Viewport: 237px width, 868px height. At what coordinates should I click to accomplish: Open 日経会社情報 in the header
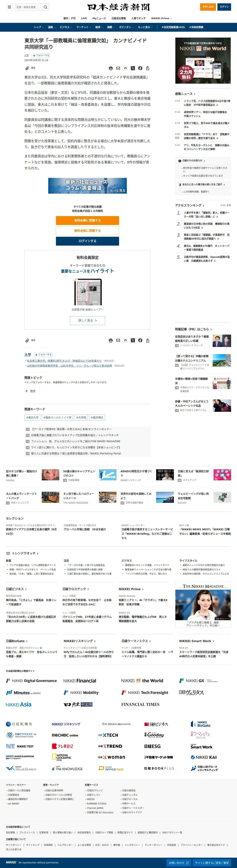point(118,18)
